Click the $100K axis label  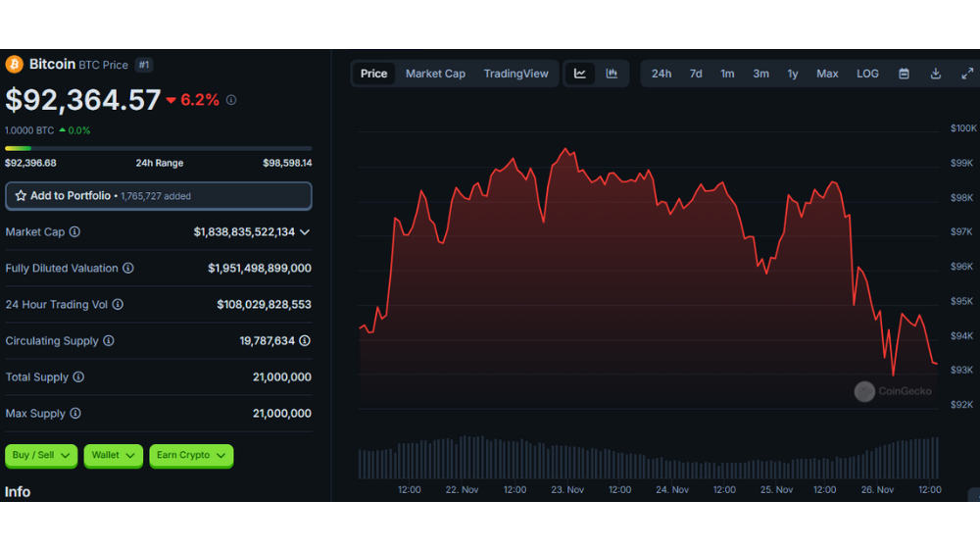pos(963,128)
